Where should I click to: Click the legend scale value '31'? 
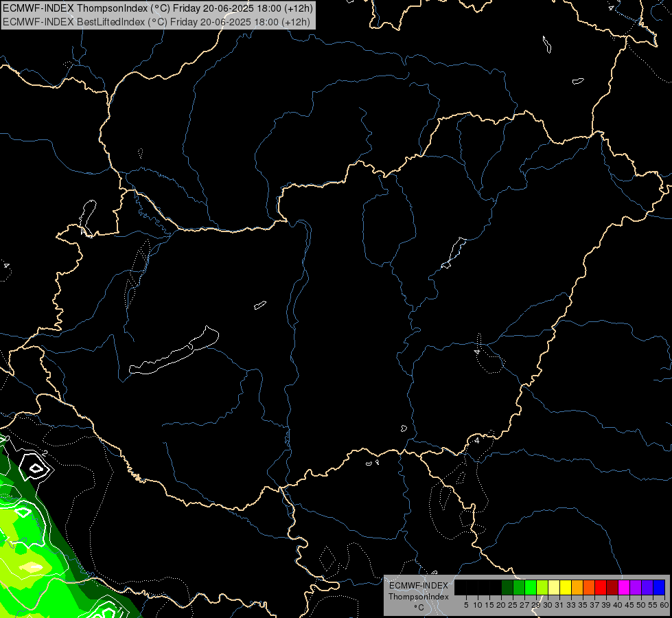(559, 605)
